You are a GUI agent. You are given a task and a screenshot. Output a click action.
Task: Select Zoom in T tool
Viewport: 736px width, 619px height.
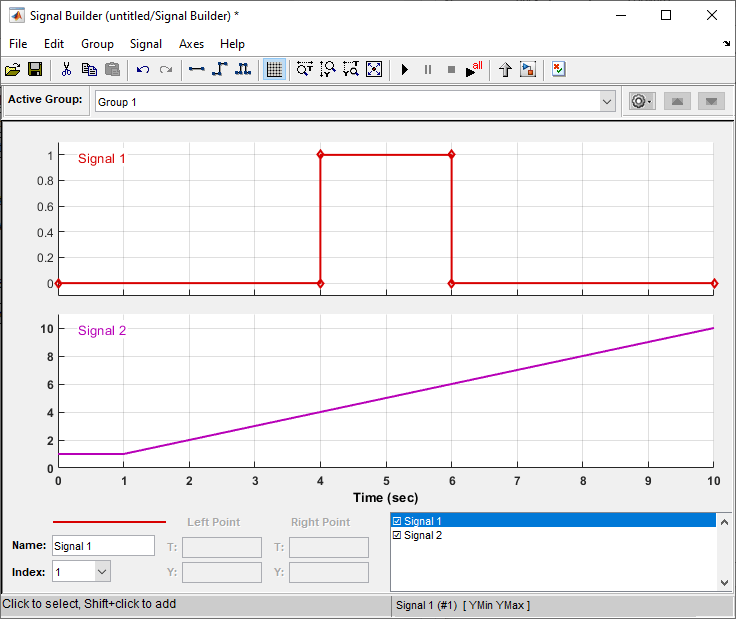click(305, 69)
